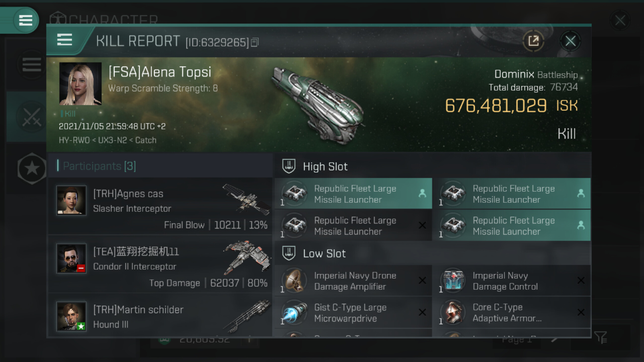Expand the Low Slot section header
This screenshot has height=362, width=644.
(324, 253)
